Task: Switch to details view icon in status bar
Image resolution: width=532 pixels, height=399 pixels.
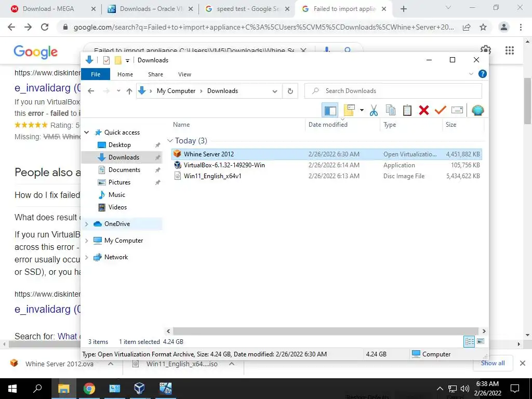Action: click(x=469, y=342)
